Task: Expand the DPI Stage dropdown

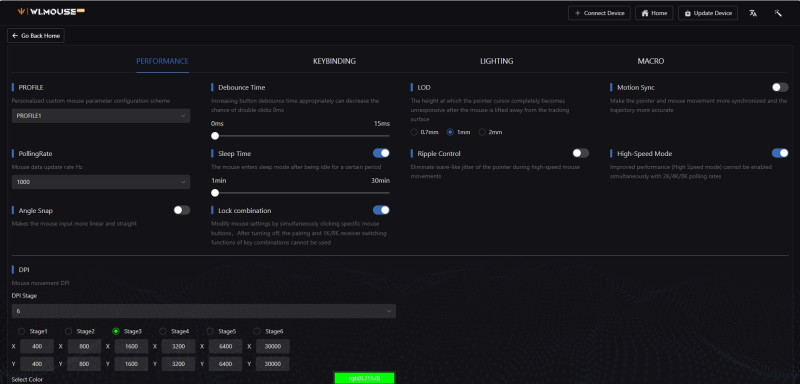Action: click(x=204, y=311)
